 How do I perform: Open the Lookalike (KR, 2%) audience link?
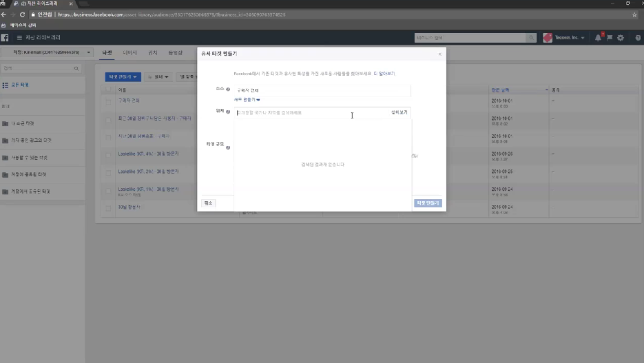148,172
